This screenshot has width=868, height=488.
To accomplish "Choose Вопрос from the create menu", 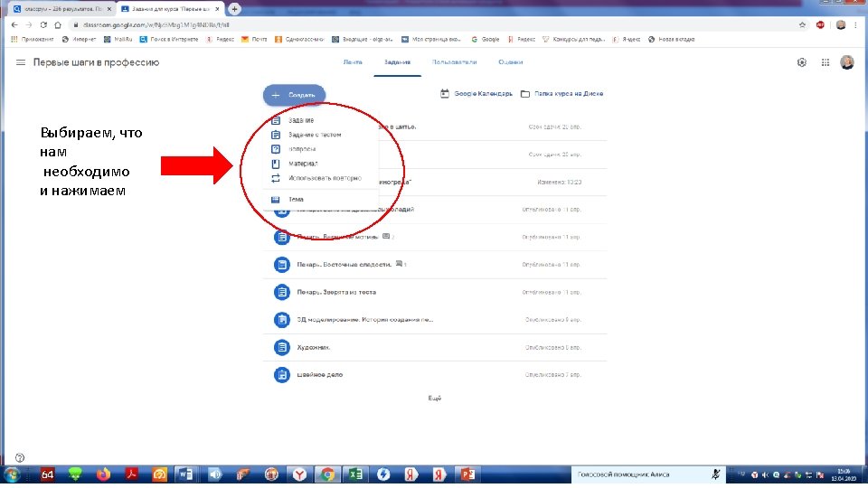I will tap(302, 149).
